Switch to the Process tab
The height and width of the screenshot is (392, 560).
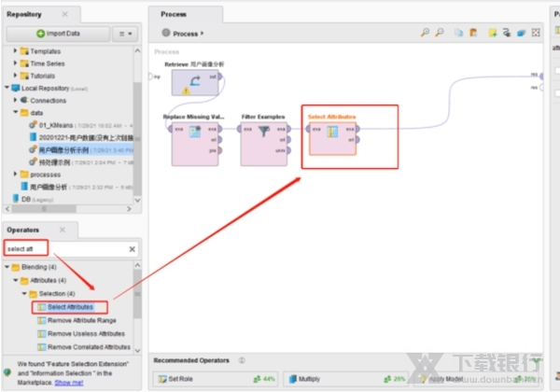[x=174, y=14]
